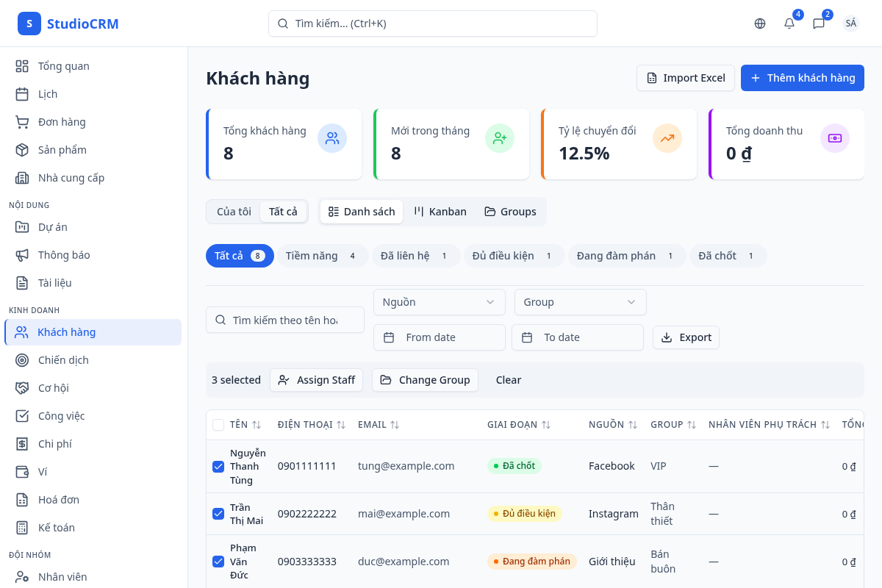Click the Assign Staff button
The image size is (882, 588).
click(316, 380)
